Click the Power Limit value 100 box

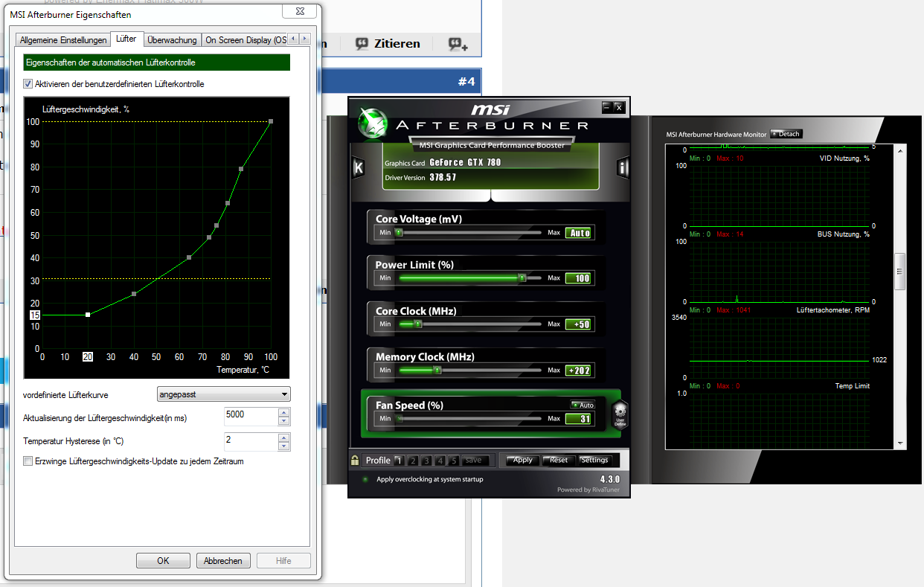pyautogui.click(x=578, y=278)
